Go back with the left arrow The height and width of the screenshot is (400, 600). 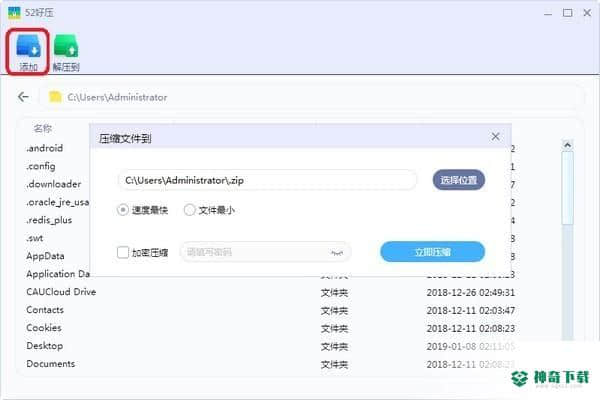pos(23,97)
